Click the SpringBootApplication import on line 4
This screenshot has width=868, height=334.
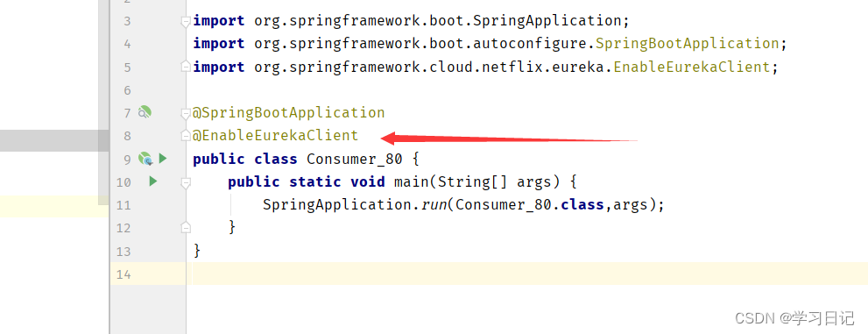tap(688, 43)
